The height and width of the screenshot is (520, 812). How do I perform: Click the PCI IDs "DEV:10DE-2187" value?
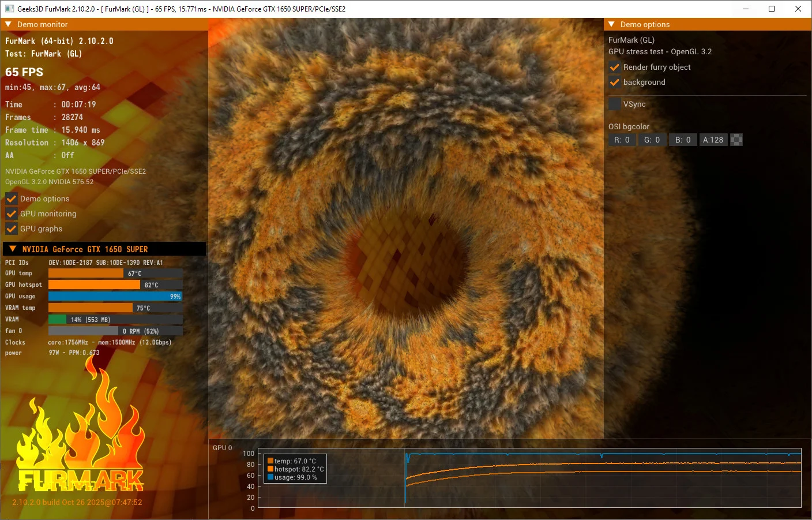[x=70, y=263]
